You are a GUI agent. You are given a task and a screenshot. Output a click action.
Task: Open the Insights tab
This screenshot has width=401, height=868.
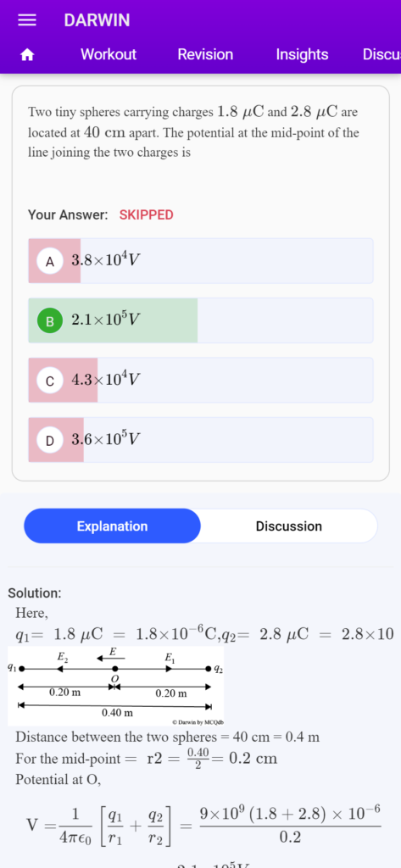(x=302, y=55)
